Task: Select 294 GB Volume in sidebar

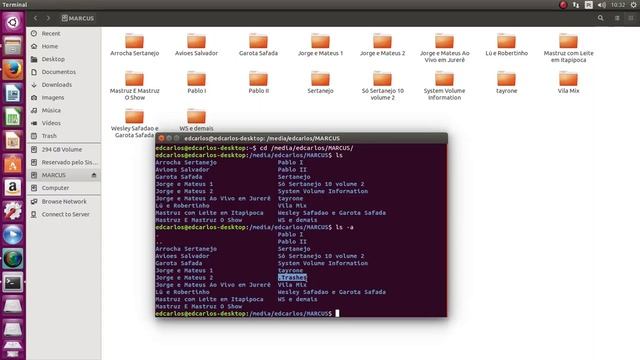Action: pos(63,149)
